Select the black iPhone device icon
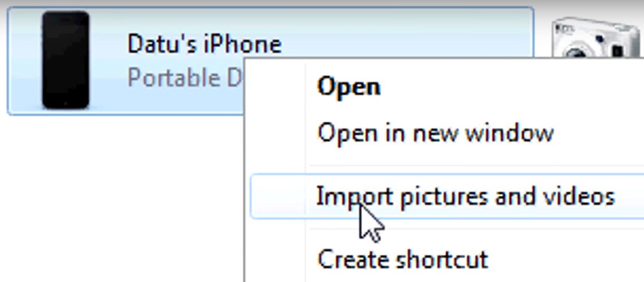 [x=65, y=60]
